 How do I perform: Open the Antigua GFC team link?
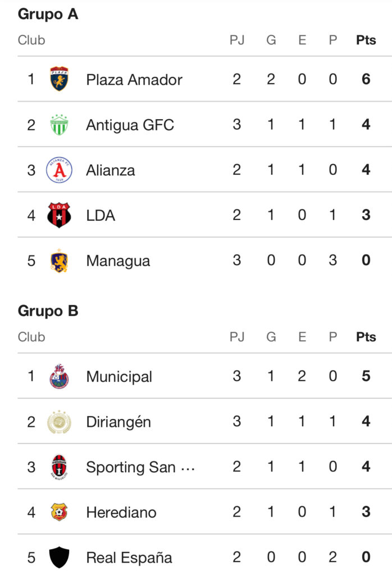point(130,125)
